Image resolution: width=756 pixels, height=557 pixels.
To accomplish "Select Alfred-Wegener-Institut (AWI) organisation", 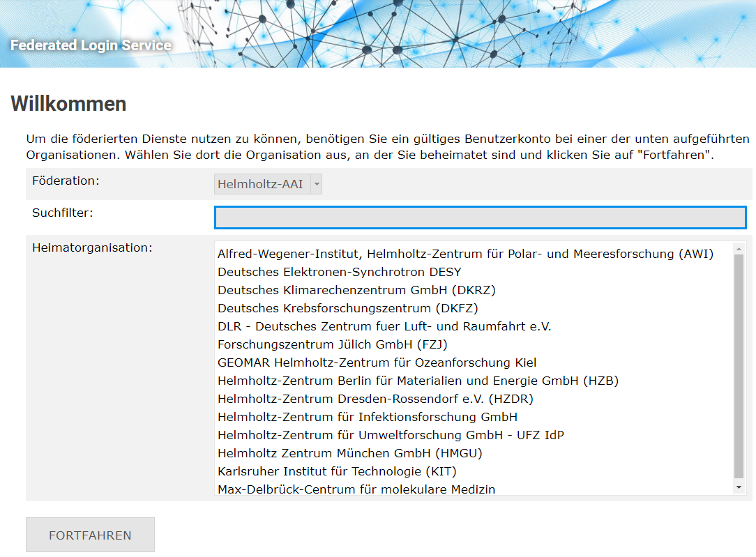I will pyautogui.click(x=465, y=254).
